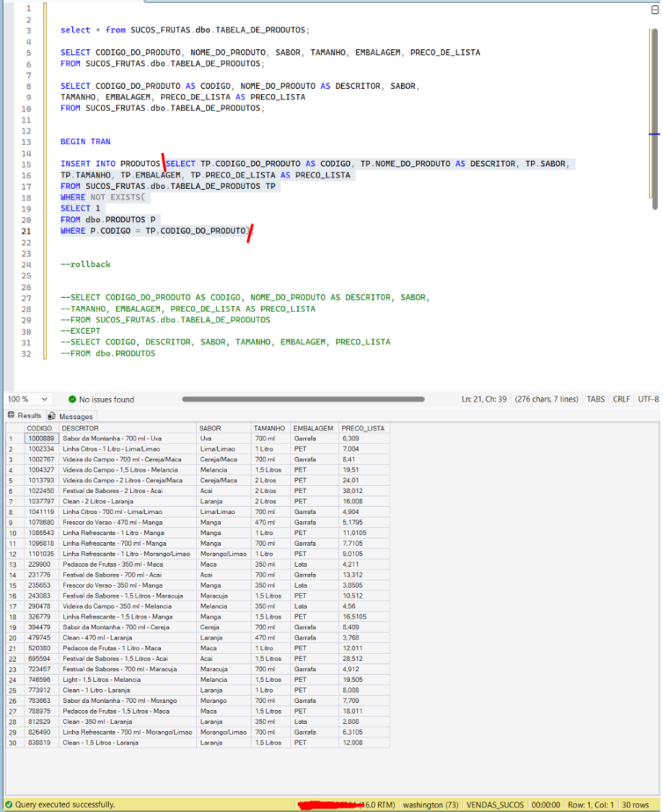Click the Ln: 21, Ch: 39 position indicator
Viewport: 663px width, 812px height.
click(484, 399)
